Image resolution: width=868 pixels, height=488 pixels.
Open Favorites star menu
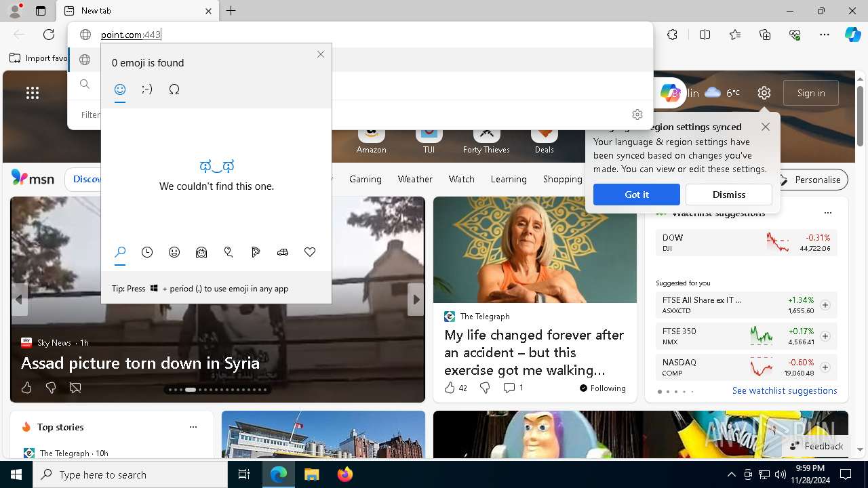[735, 35]
